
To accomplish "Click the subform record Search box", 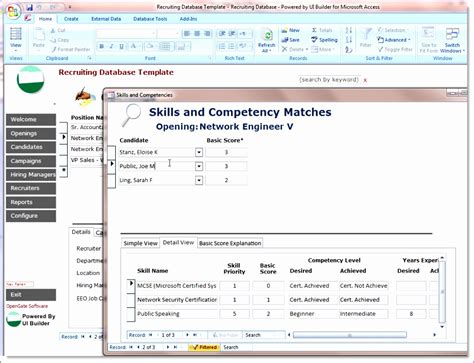I will coord(264,335).
